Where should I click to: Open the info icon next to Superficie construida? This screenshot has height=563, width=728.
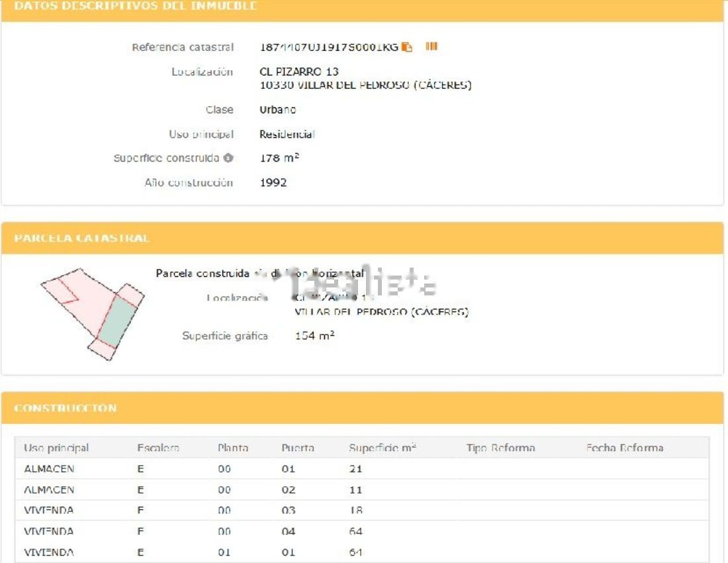click(x=228, y=158)
